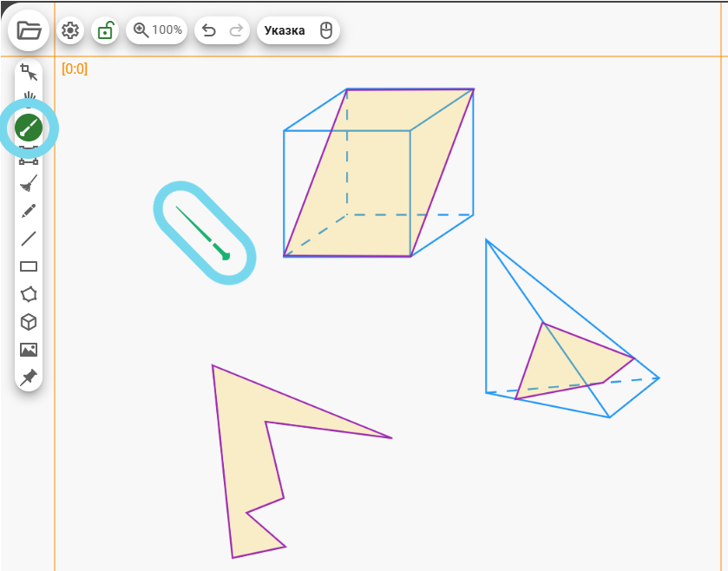Select the rectangle shape tool
The height and width of the screenshot is (571, 728).
click(x=29, y=266)
